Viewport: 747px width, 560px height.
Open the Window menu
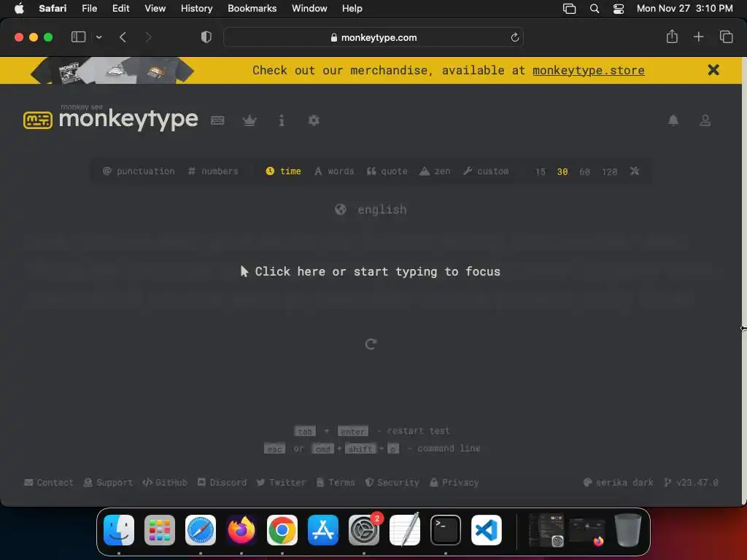(x=309, y=8)
